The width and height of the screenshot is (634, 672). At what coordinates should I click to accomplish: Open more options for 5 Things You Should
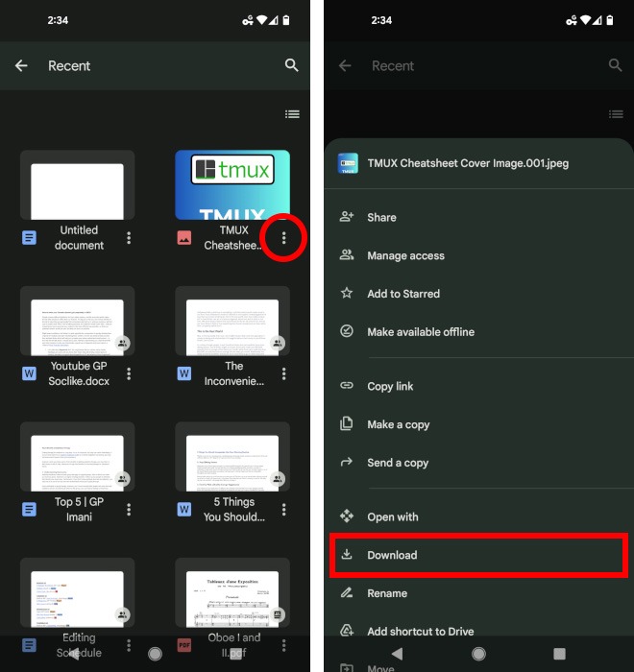283,509
